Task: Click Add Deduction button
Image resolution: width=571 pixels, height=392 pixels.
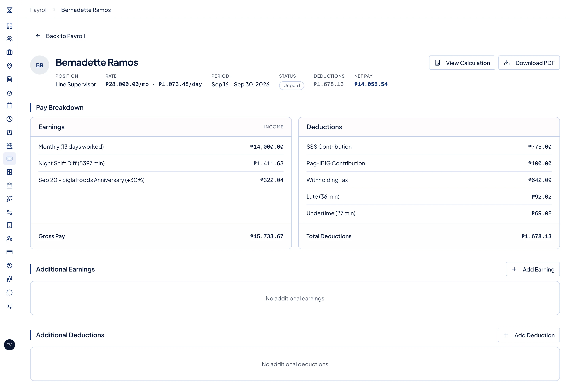Action: coord(529,335)
